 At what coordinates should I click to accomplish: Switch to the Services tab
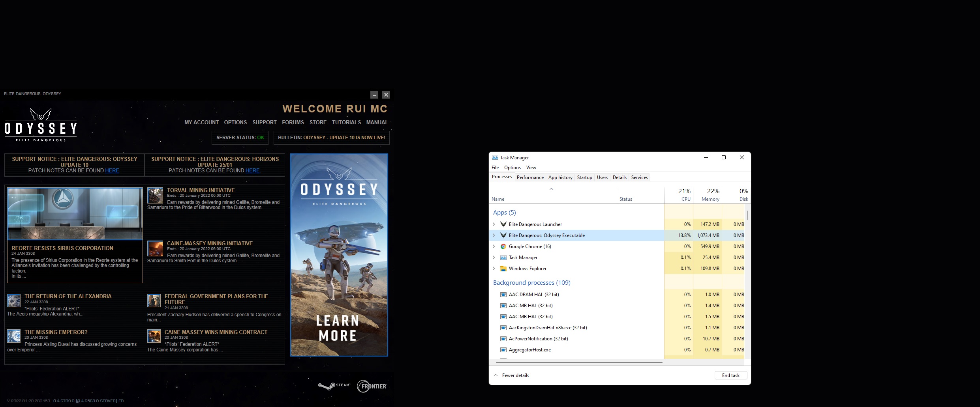pos(640,177)
